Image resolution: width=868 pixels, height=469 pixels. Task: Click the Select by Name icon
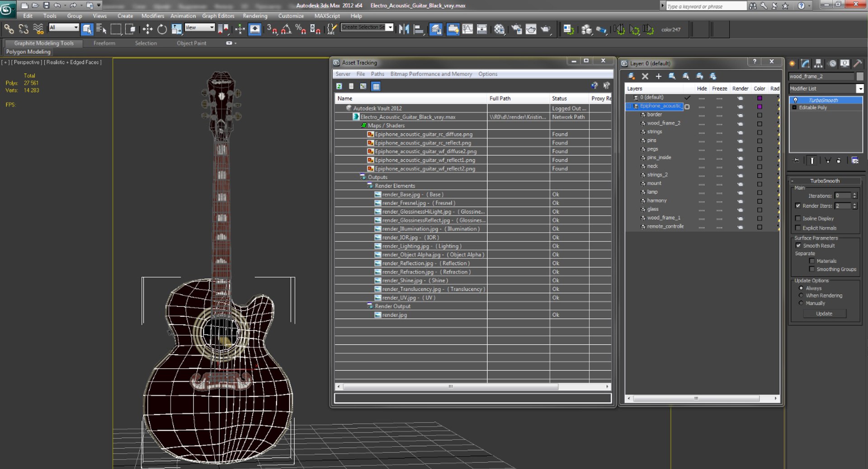pyautogui.click(x=101, y=29)
